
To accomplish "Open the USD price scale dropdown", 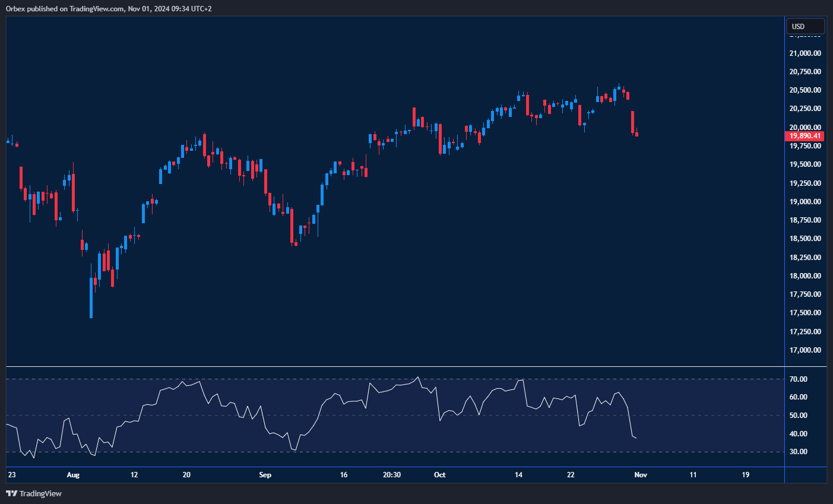I will click(x=805, y=26).
